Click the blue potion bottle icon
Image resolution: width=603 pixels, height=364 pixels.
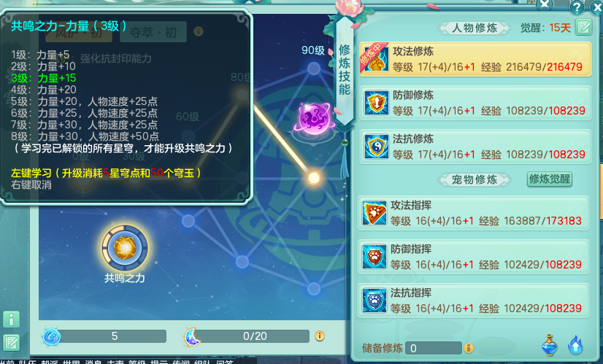click(x=550, y=345)
